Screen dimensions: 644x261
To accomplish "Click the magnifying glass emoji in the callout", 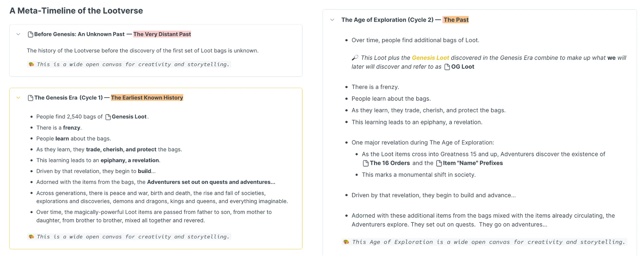I will [355, 58].
